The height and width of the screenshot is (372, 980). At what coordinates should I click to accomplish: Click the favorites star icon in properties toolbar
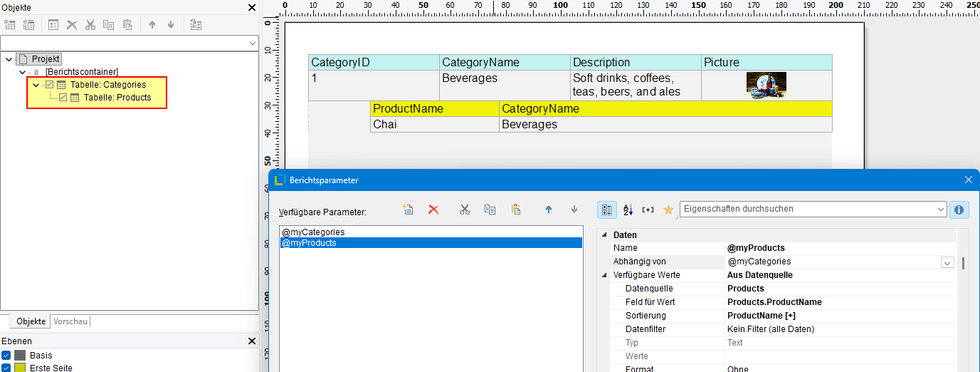[x=668, y=210]
